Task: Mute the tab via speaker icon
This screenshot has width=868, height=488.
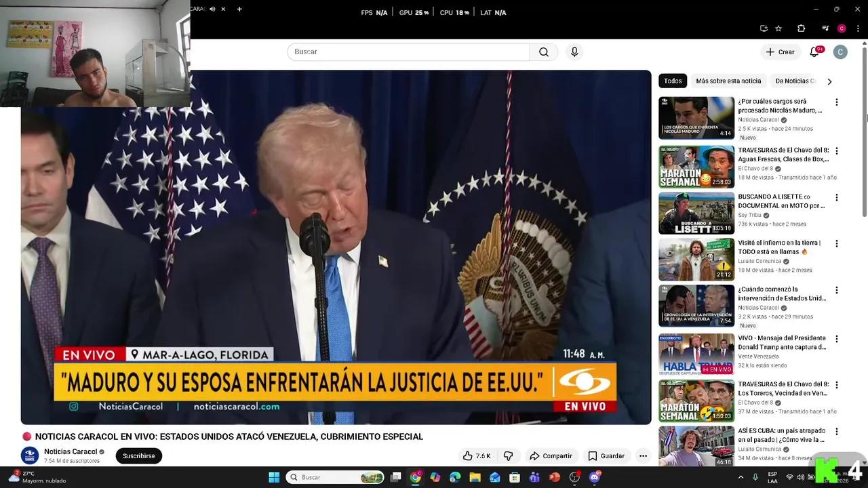Action: [212, 9]
